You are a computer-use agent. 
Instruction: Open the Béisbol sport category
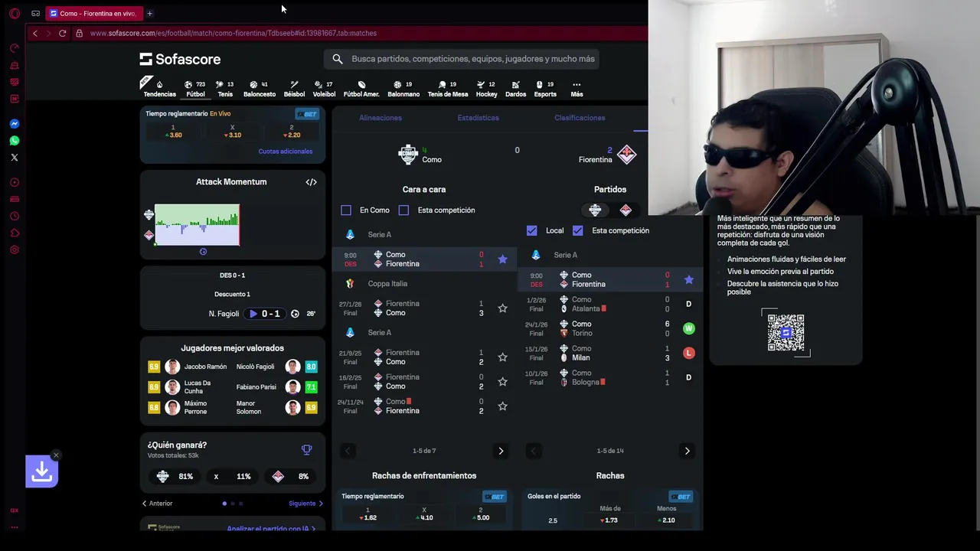[294, 89]
